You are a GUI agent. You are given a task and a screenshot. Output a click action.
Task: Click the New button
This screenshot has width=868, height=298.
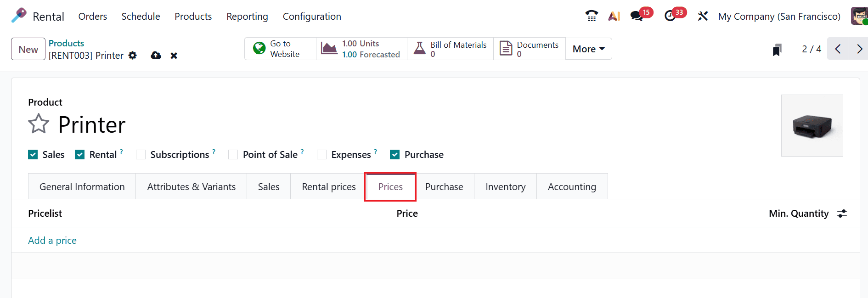[x=28, y=49]
